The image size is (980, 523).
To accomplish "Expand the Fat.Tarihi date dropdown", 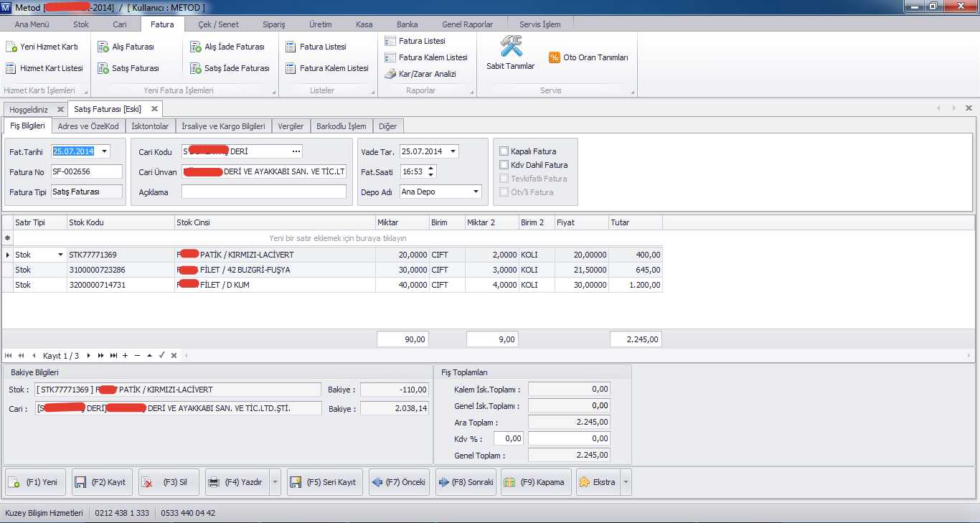I will pos(104,151).
